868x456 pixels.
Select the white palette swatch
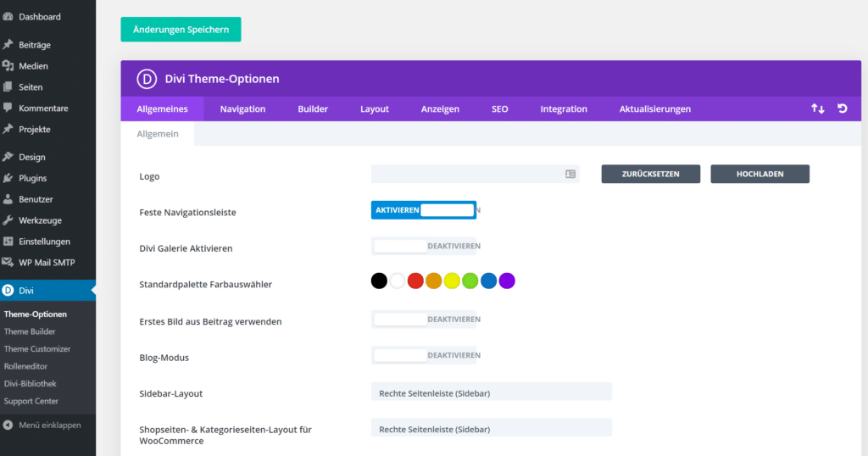[x=398, y=281]
